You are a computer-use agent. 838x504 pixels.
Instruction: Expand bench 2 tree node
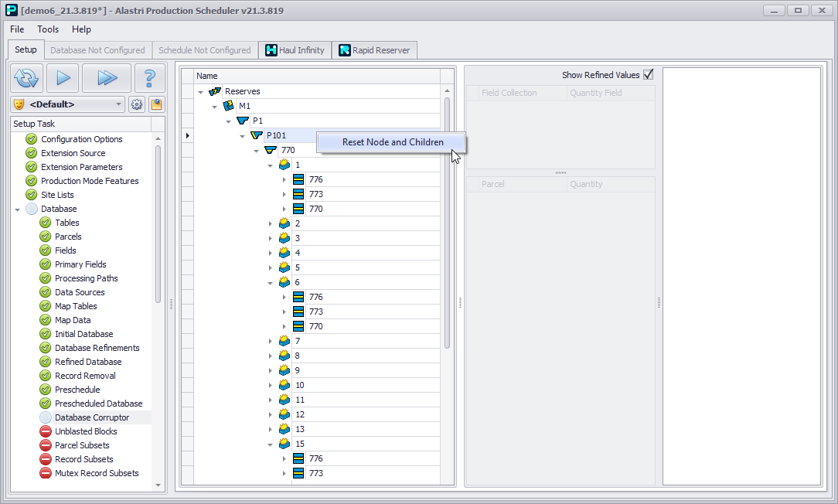pyautogui.click(x=271, y=223)
